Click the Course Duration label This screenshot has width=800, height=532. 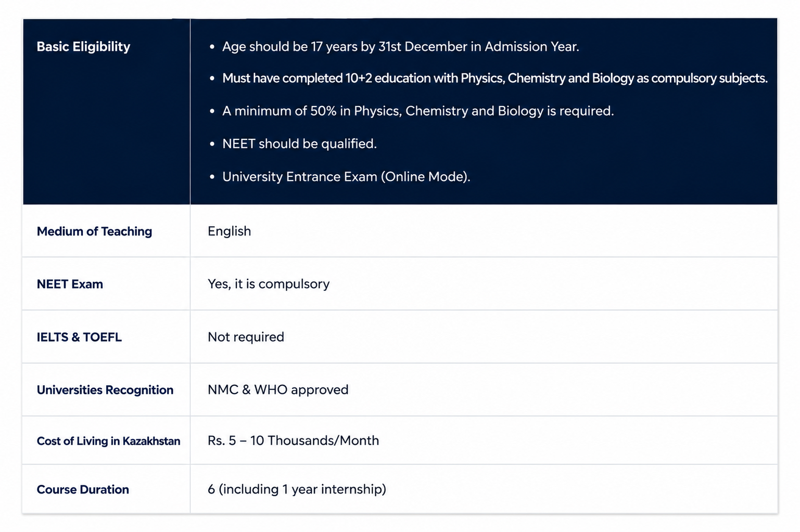[x=83, y=489]
